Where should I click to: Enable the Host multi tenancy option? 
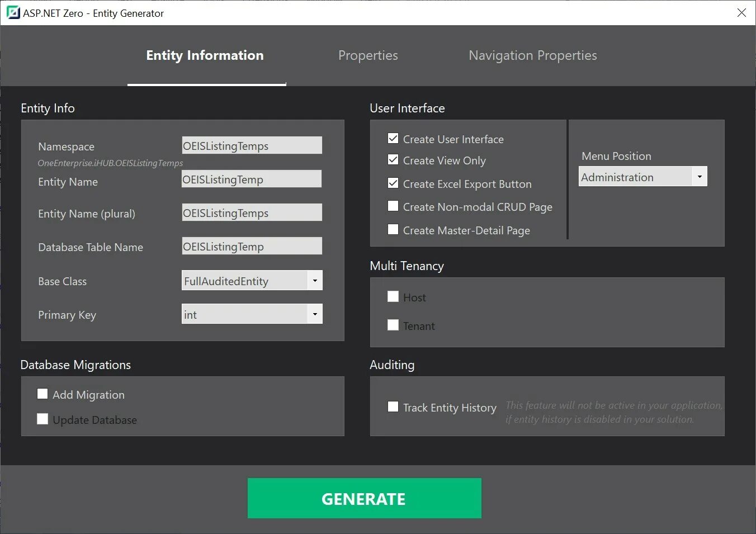point(393,296)
